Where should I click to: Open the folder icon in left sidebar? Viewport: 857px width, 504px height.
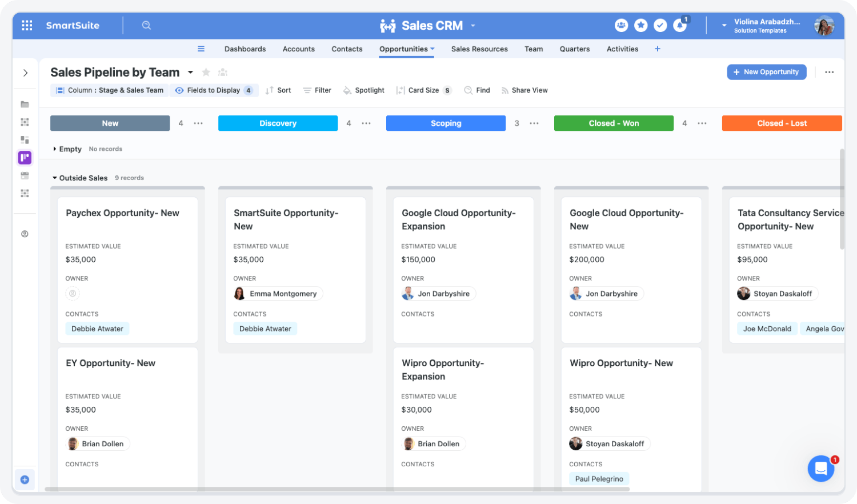point(25,104)
